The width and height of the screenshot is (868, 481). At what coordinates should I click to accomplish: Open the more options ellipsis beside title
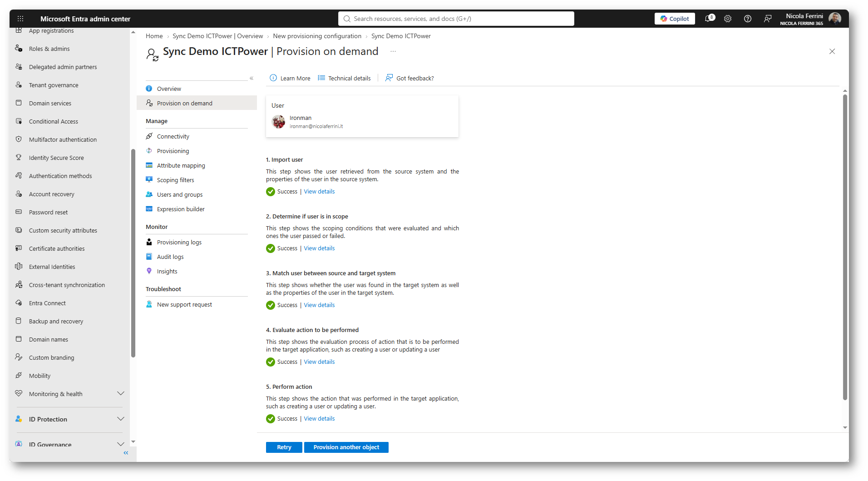[x=393, y=51]
